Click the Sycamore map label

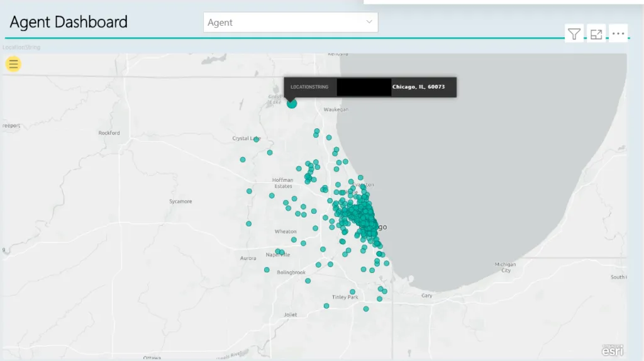coord(180,202)
